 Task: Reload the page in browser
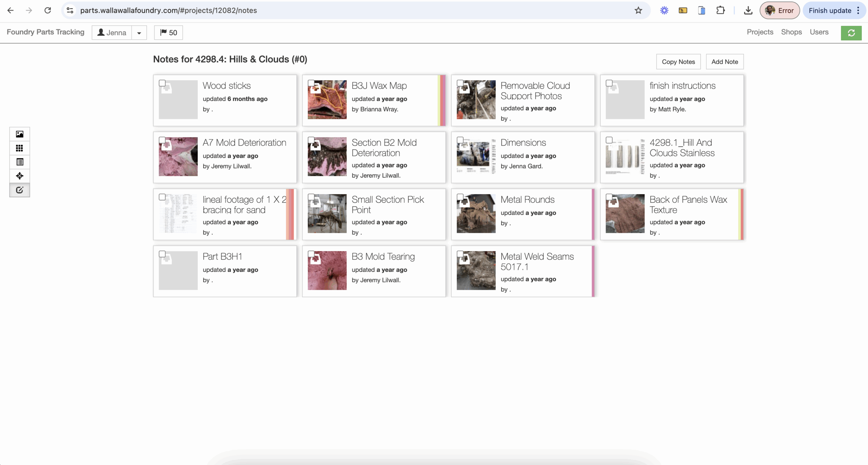click(x=48, y=11)
